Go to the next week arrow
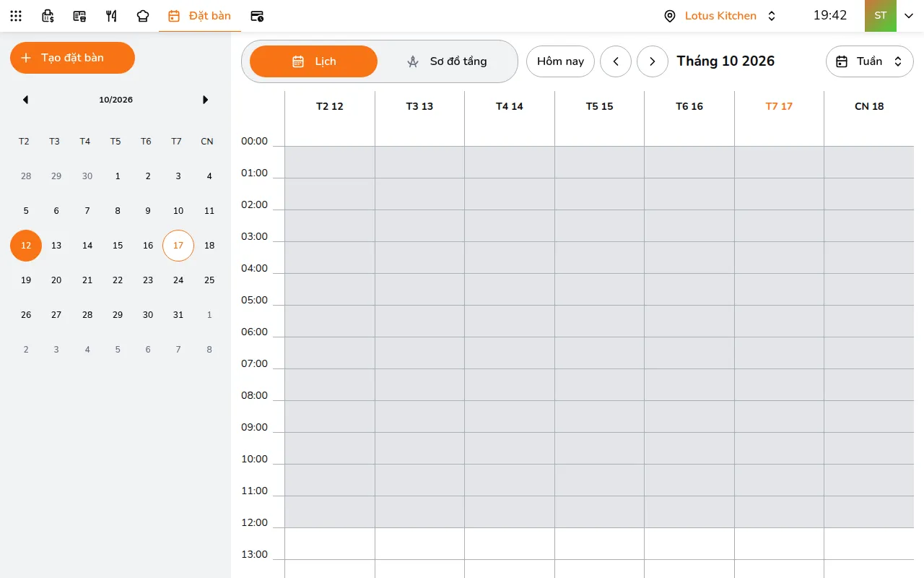924x578 pixels. 653,61
